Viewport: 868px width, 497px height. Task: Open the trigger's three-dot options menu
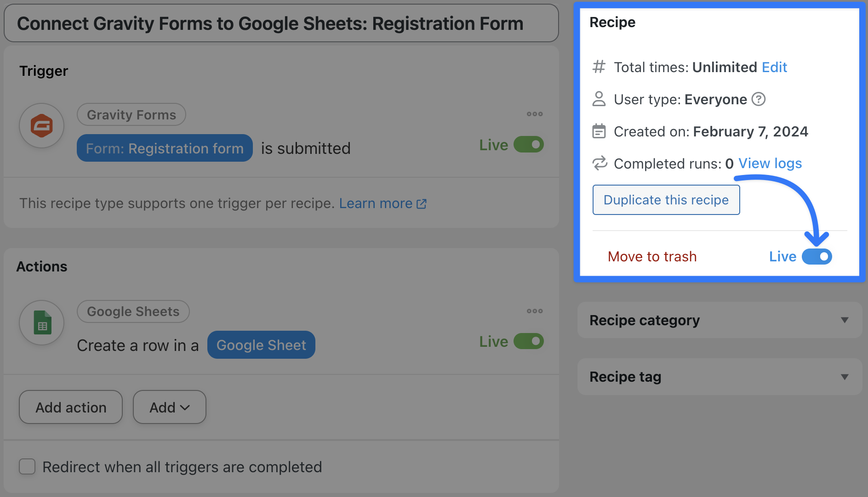535,114
